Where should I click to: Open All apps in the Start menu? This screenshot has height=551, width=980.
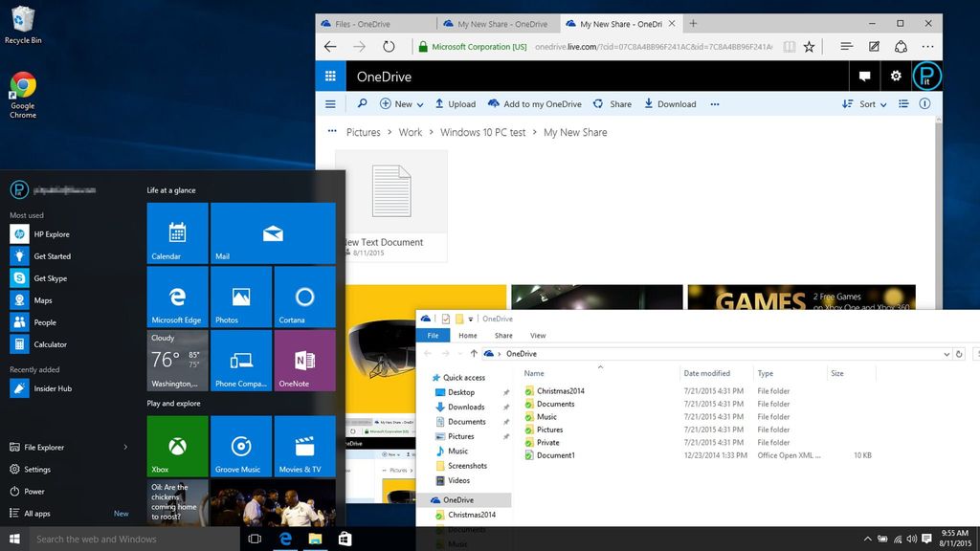pos(36,513)
